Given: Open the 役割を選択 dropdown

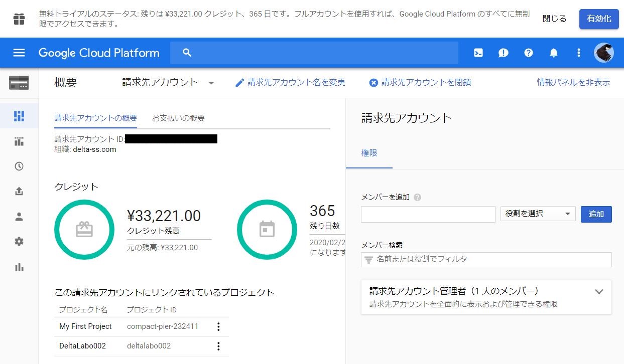Looking at the screenshot, I should 538,214.
